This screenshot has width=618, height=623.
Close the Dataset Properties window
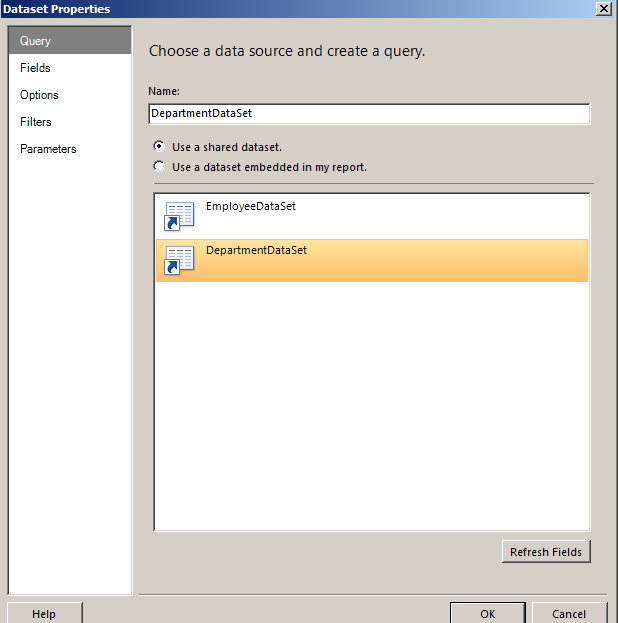(x=604, y=8)
